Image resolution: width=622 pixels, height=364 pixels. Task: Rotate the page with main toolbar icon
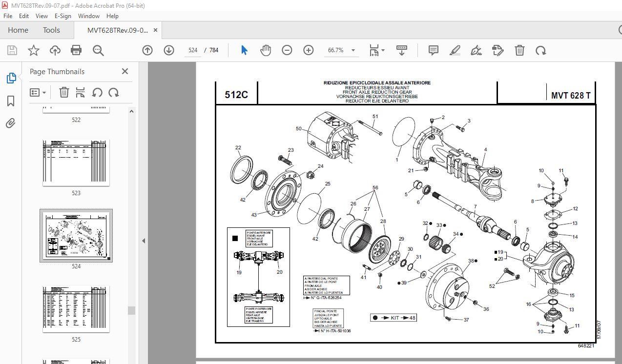pyautogui.click(x=541, y=50)
